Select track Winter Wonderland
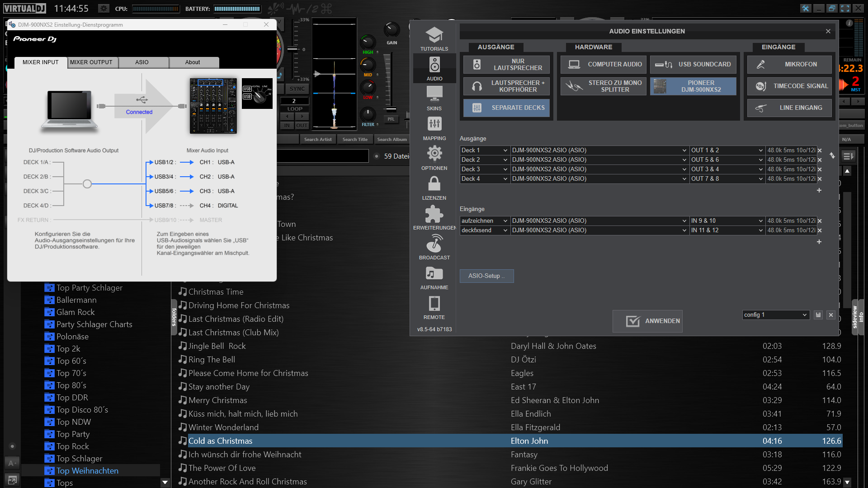Viewport: 868px width, 488px height. (x=223, y=427)
